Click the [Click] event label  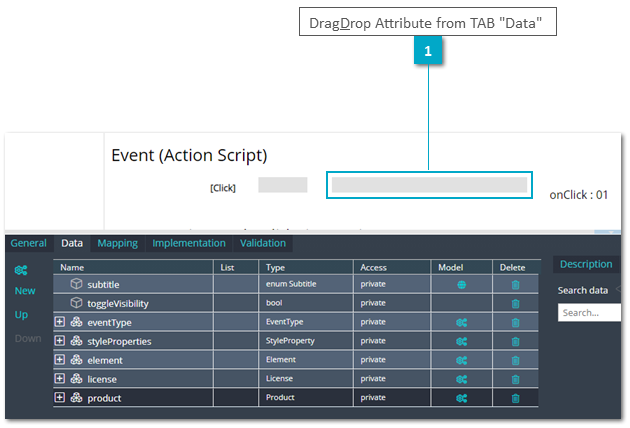(223, 188)
